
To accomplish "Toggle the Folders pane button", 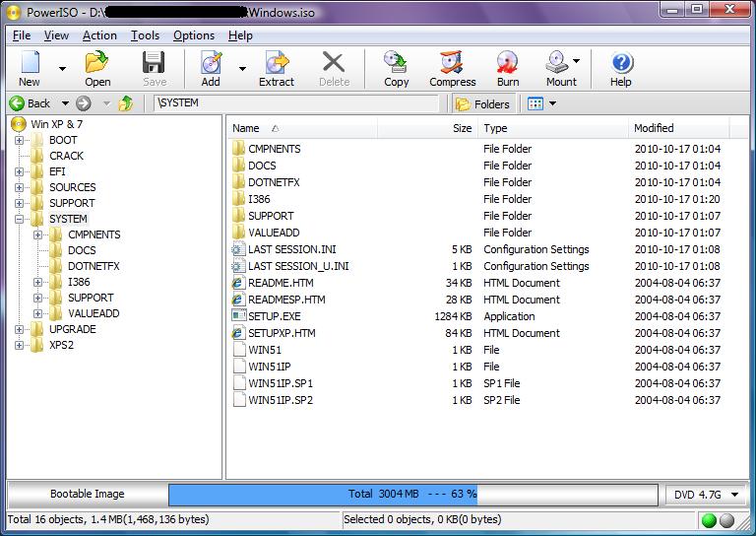I will tap(483, 103).
